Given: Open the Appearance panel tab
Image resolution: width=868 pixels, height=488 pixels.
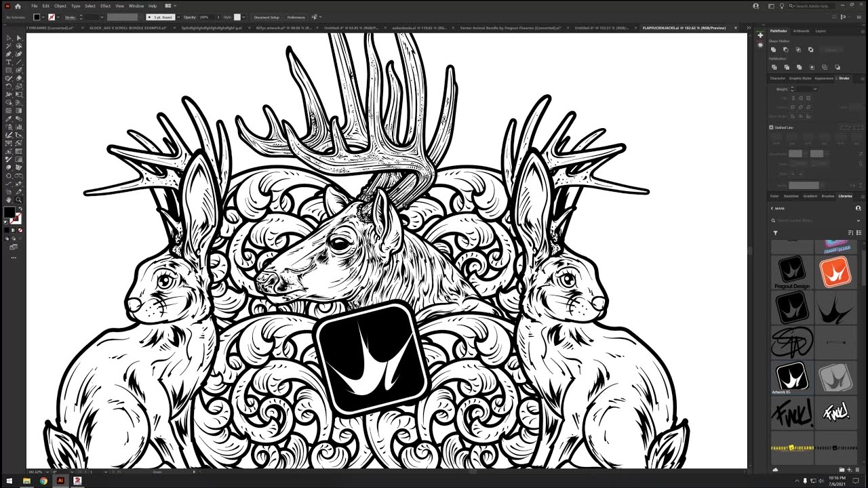Looking at the screenshot, I should tap(824, 79).
